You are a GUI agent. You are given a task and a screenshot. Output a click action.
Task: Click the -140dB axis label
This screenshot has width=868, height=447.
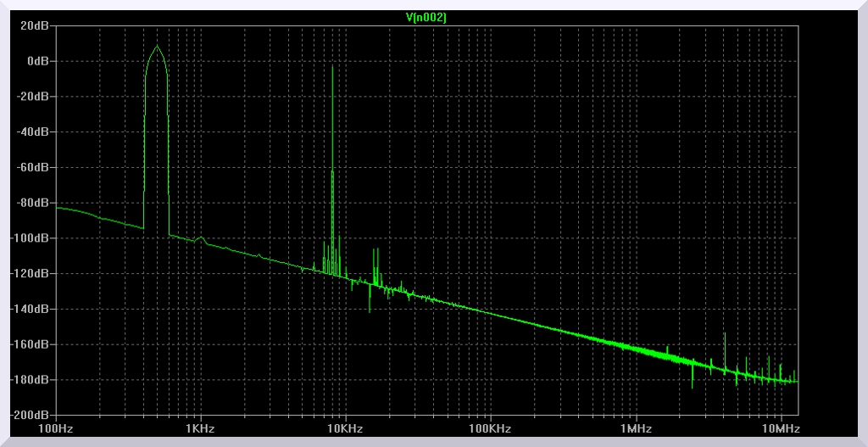[x=31, y=310]
